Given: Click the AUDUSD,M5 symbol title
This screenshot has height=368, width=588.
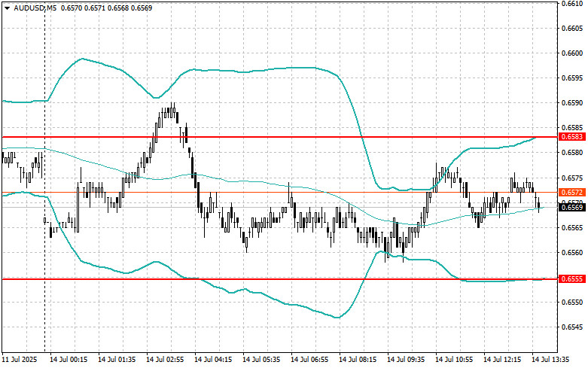Looking at the screenshot, I should coord(35,8).
